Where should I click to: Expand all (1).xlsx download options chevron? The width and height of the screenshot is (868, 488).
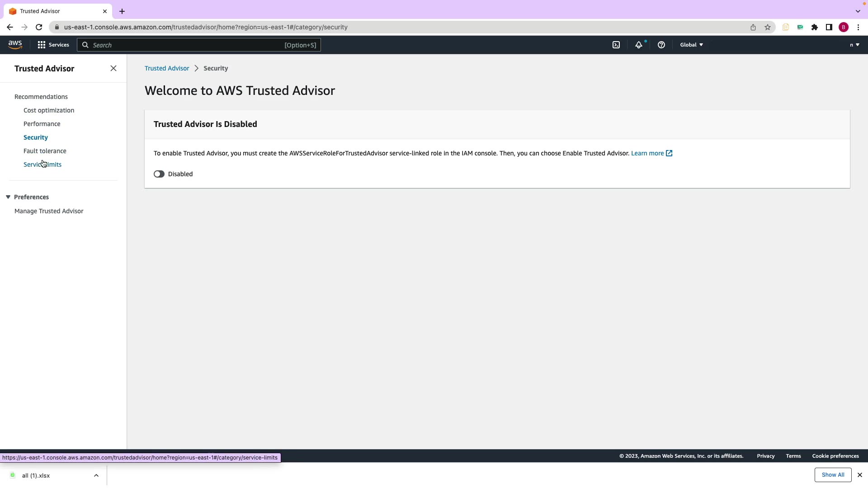(x=96, y=475)
